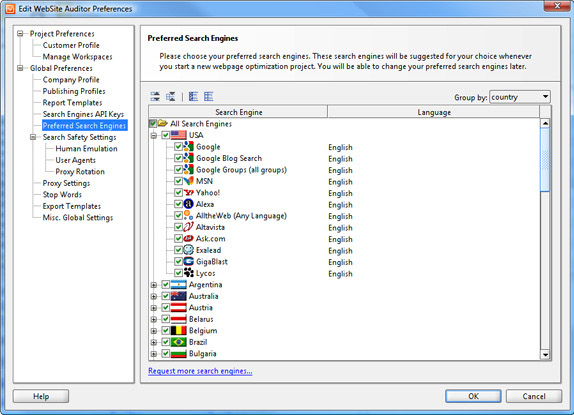Click the Request more search engines link

pos(200,371)
